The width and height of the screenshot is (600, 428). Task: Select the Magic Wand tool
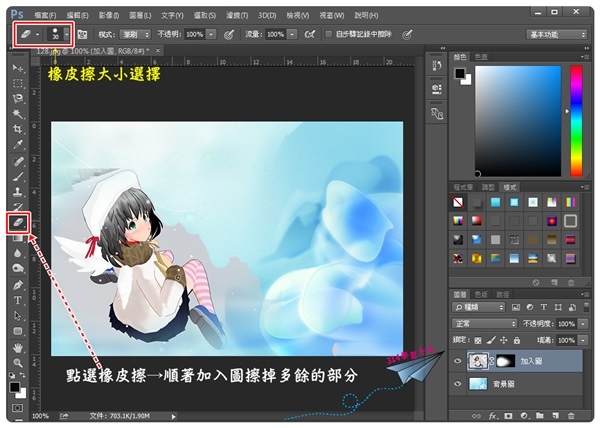click(18, 114)
